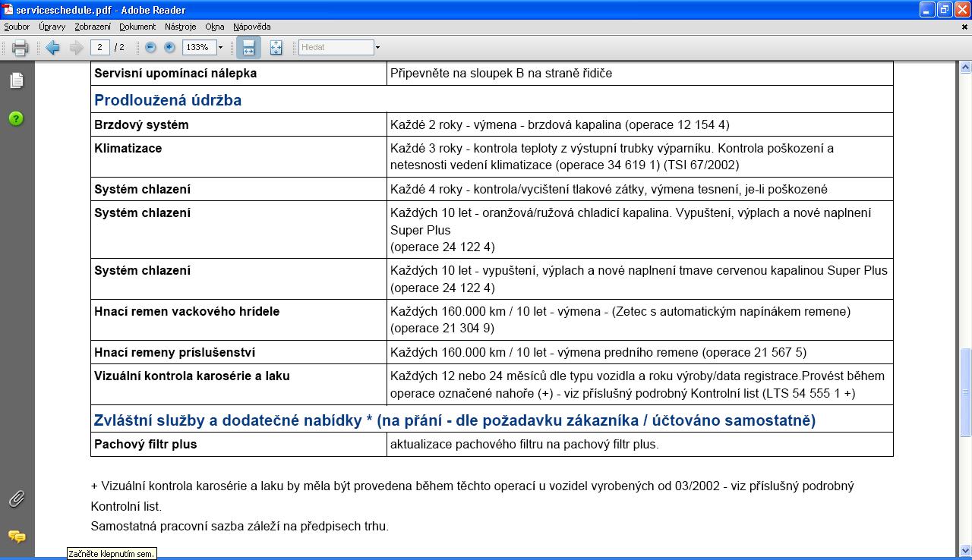Expand the Hledat search options dropdown
The image size is (972, 560).
pos(377,48)
